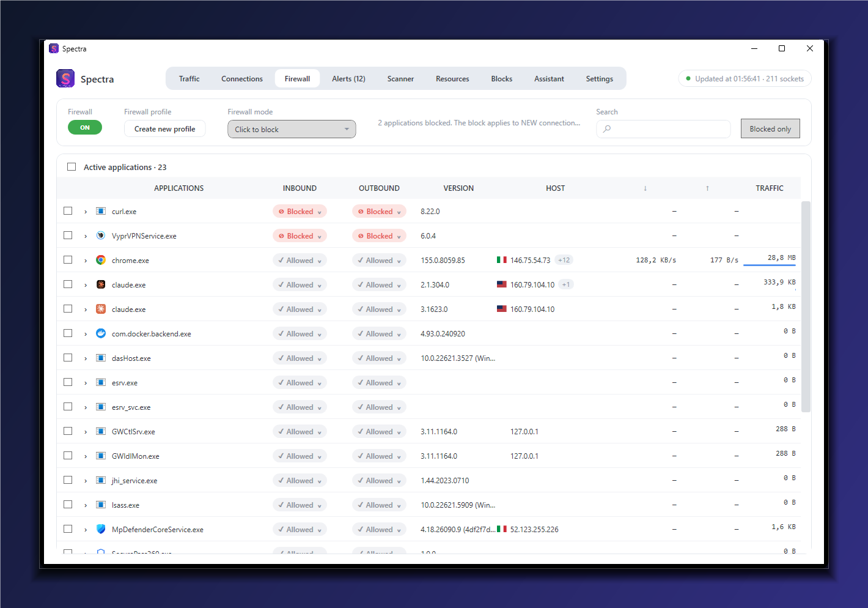Check the GWCtlSrv.exe row checkbox

click(68, 431)
